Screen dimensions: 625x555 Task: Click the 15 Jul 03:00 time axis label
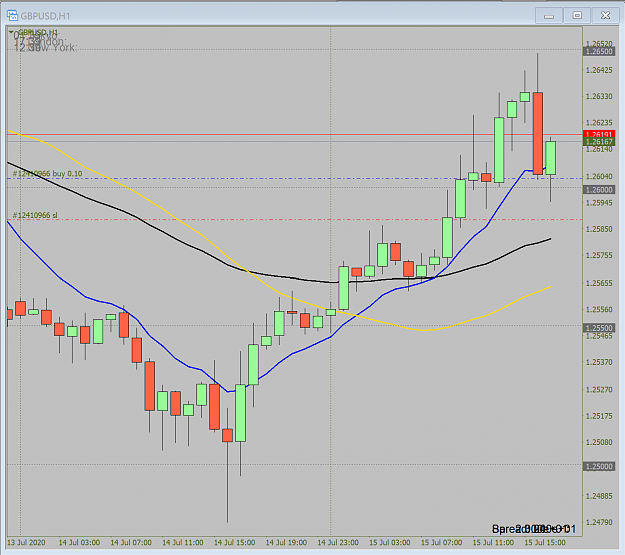(390, 543)
